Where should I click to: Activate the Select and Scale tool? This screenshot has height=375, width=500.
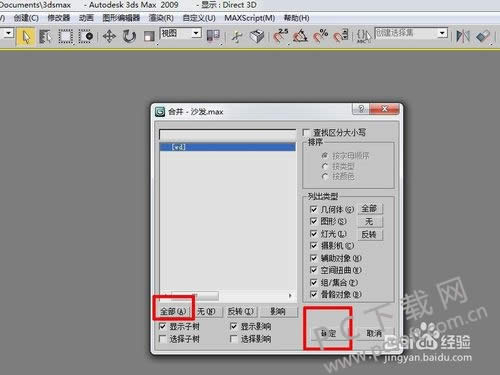(x=149, y=36)
